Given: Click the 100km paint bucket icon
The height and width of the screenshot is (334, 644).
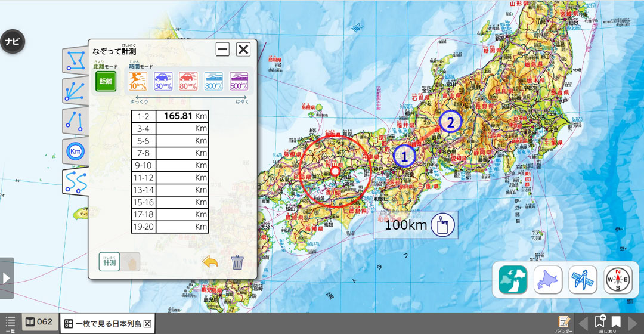Looking at the screenshot, I should tap(442, 225).
